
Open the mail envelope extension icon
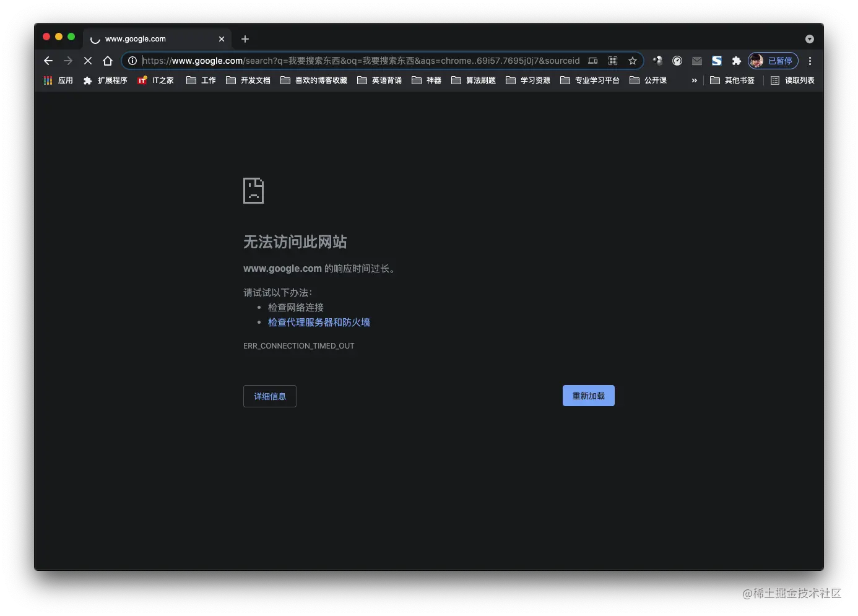[x=697, y=61]
